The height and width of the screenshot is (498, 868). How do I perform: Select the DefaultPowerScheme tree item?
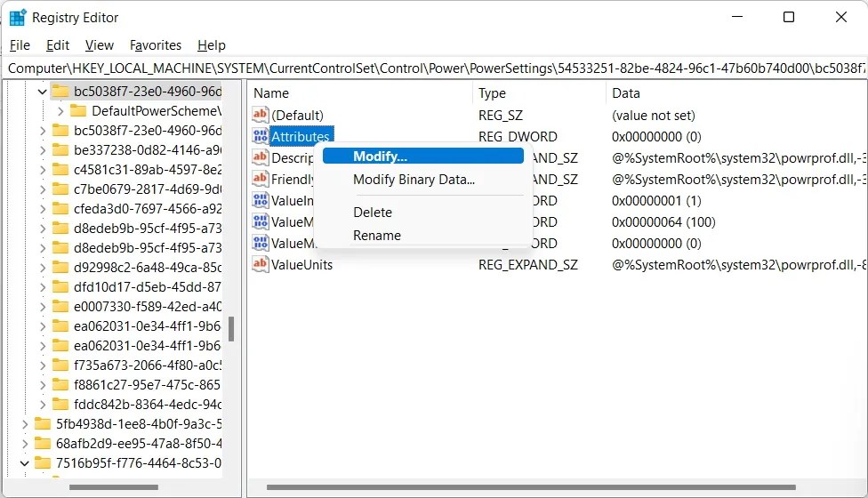(x=157, y=110)
